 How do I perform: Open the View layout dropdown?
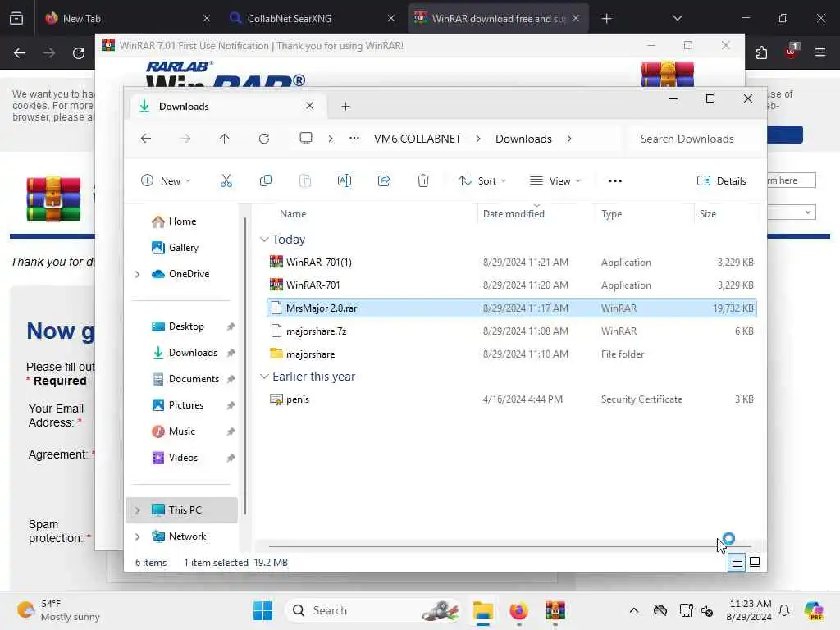pyautogui.click(x=555, y=181)
